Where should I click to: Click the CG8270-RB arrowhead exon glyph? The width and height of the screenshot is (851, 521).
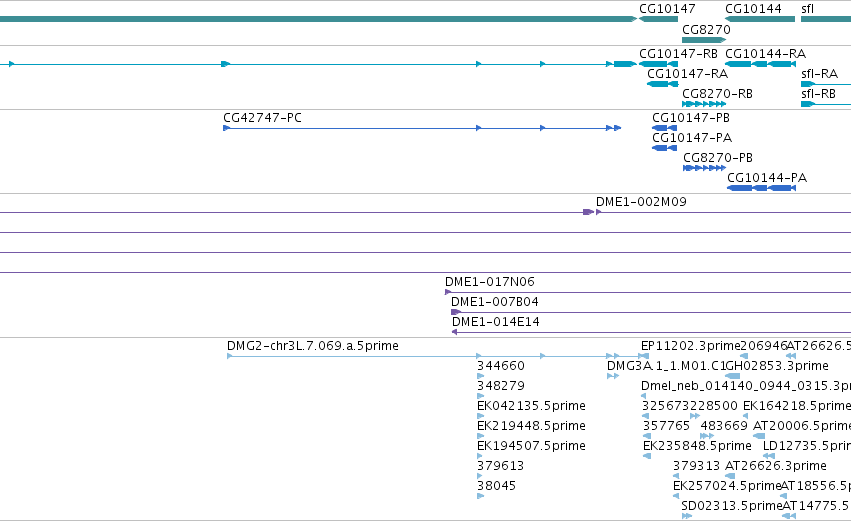[704, 104]
